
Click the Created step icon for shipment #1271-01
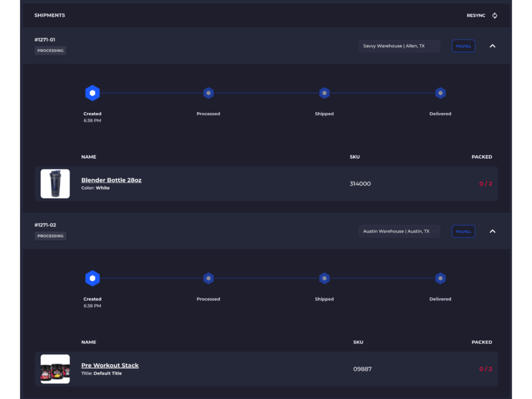click(x=92, y=93)
